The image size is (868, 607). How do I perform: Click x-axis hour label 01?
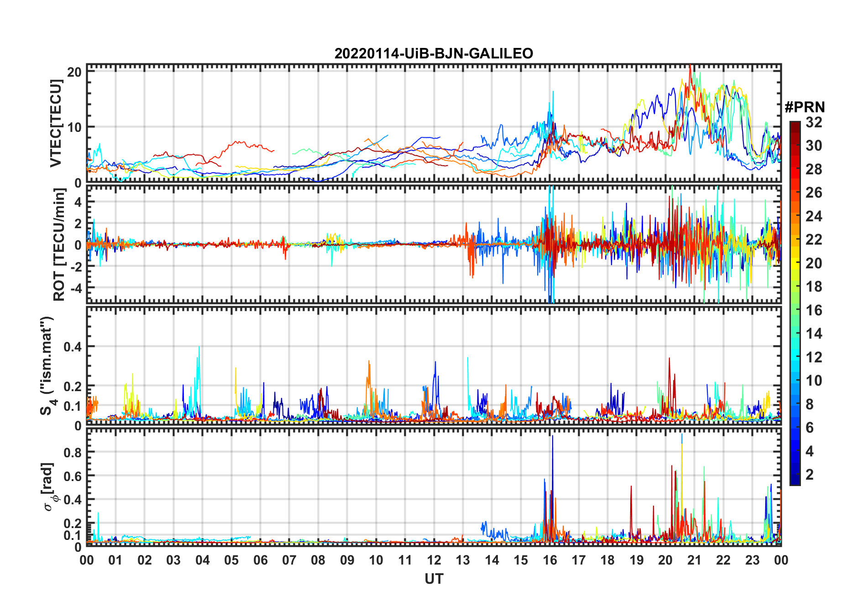coord(115,560)
